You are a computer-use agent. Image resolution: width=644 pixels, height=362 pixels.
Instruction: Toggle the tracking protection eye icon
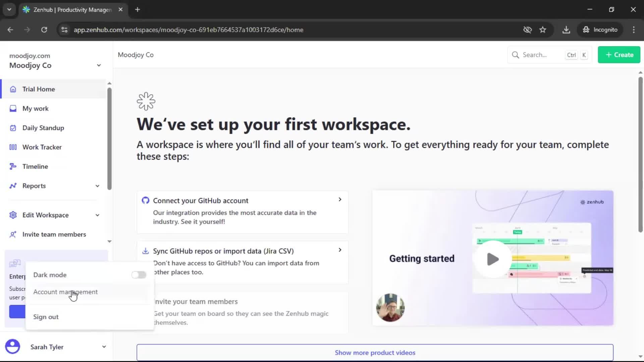tap(527, 29)
